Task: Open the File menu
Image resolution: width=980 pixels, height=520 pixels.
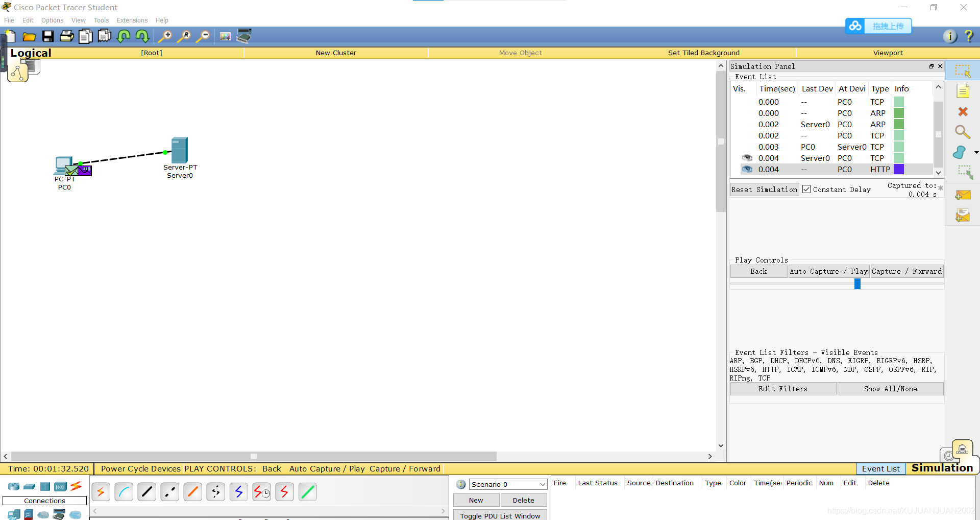Action: [x=9, y=20]
